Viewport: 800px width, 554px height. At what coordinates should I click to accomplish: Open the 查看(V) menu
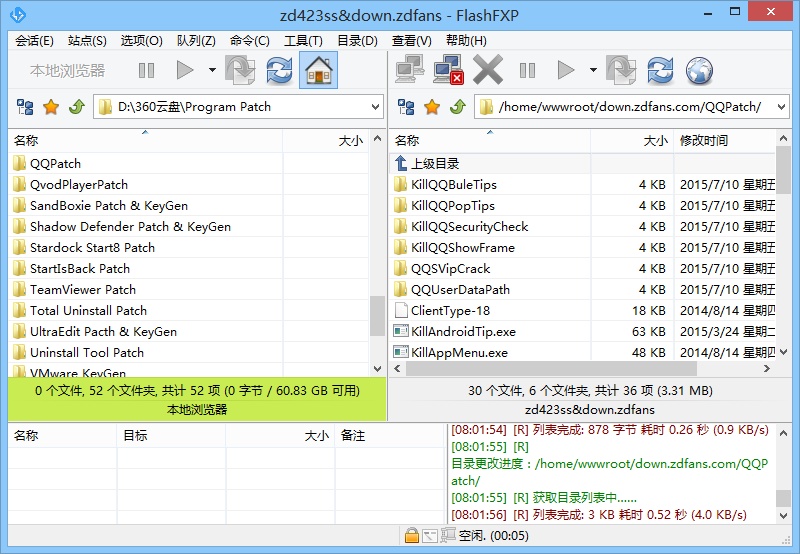411,40
